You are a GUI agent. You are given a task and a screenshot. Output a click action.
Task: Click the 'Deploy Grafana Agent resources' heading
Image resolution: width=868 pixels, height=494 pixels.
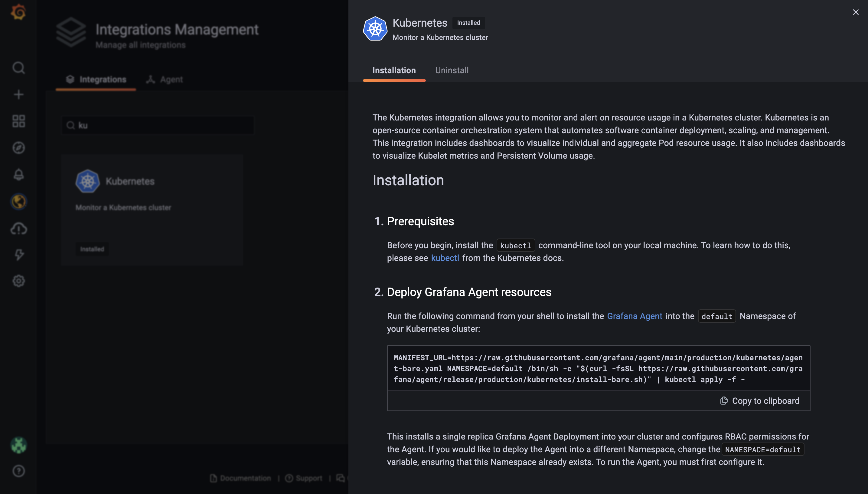click(469, 292)
